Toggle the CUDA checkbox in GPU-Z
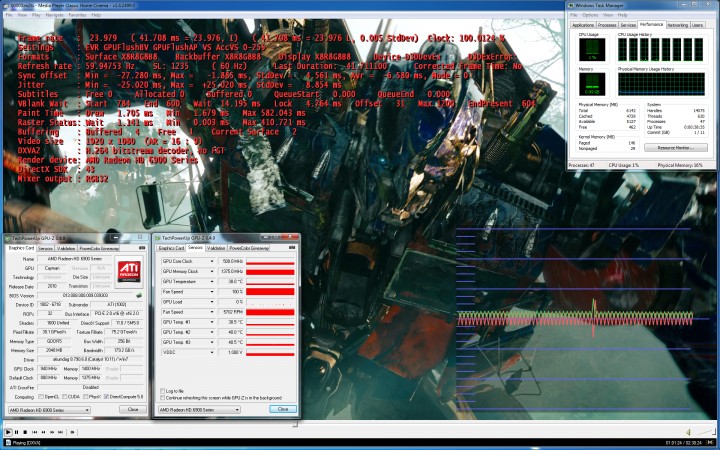 pos(65,396)
